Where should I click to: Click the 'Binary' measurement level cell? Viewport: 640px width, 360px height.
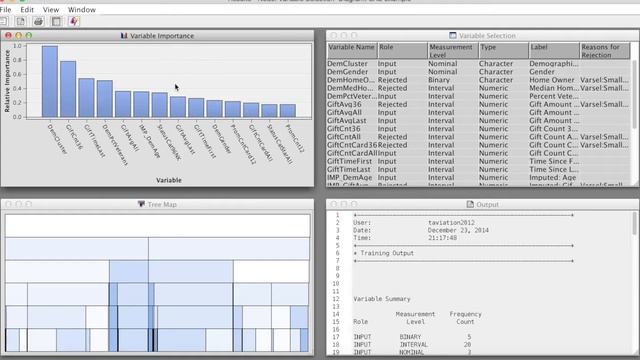pos(439,80)
